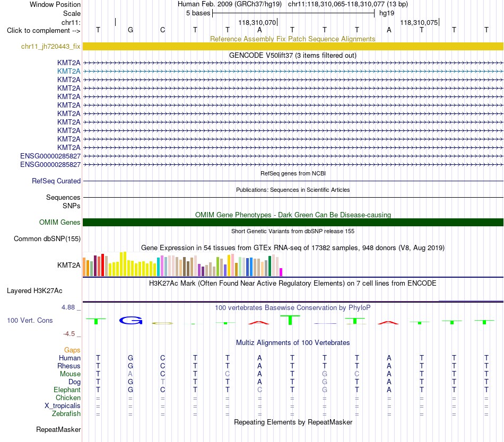The height and width of the screenshot is (442, 504).
Task: Click the tallest green T PhyloP logo
Action: click(290, 320)
